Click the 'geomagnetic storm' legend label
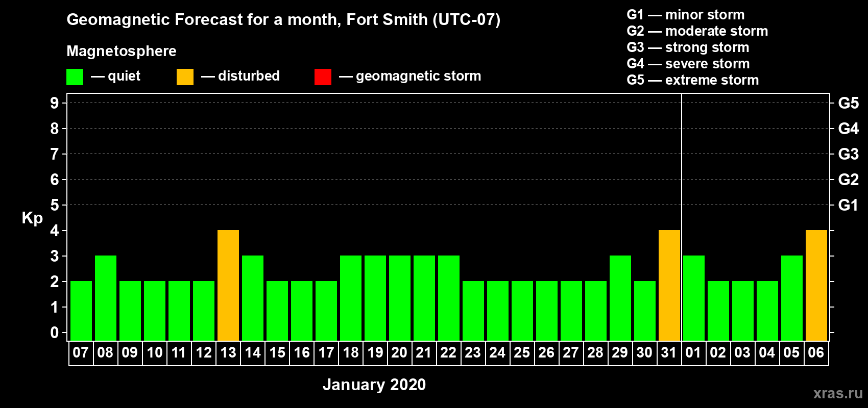Image resolution: width=868 pixels, height=408 pixels. pyautogui.click(x=418, y=76)
